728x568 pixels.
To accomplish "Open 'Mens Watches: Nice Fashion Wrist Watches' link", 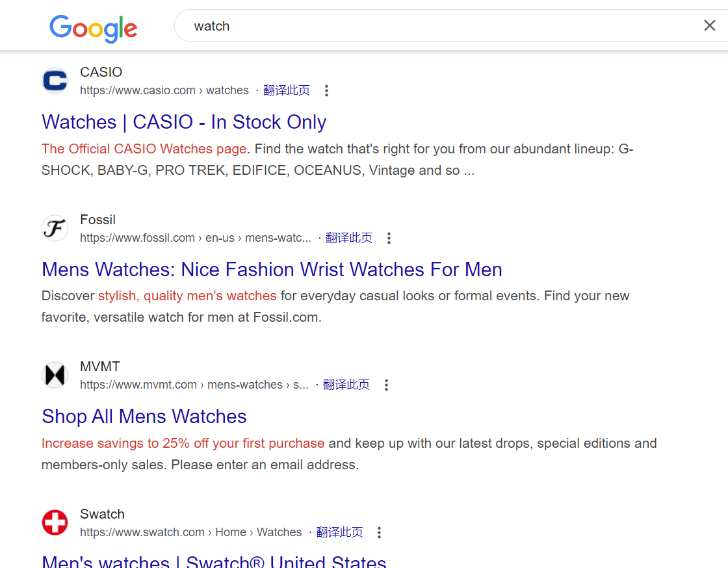I will click(x=272, y=270).
